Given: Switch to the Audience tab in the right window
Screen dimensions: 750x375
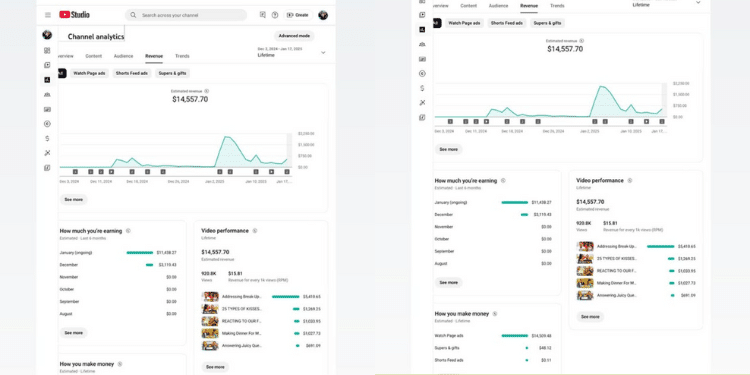Looking at the screenshot, I should [x=498, y=6].
